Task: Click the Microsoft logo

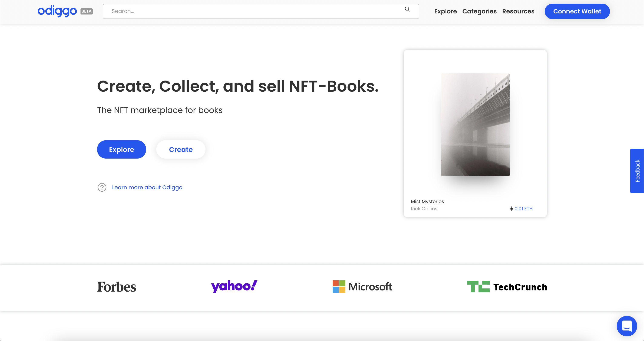Action: click(x=362, y=287)
